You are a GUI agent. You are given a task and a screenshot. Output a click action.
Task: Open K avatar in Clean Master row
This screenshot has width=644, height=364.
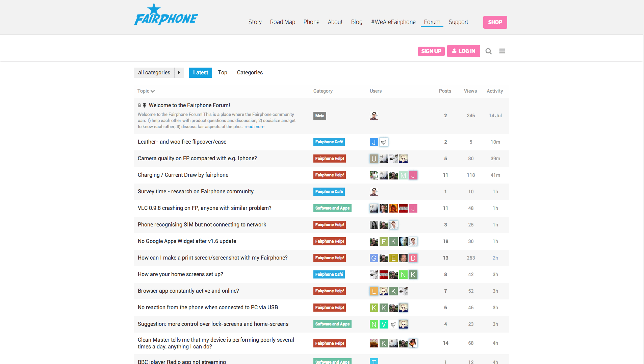click(384, 343)
